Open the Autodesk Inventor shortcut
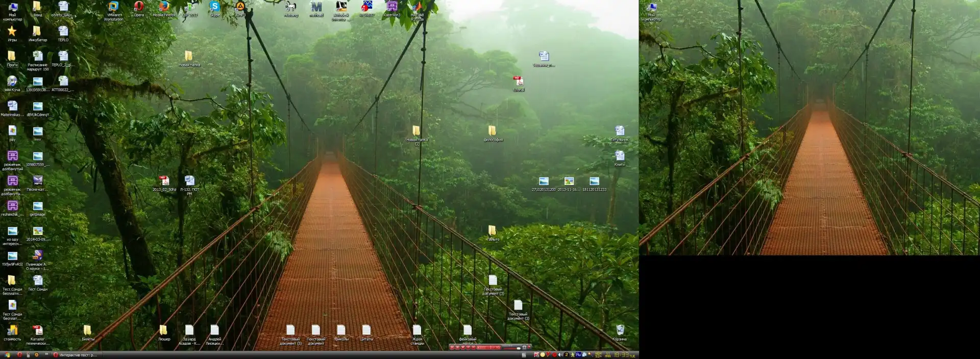This screenshot has width=980, height=359. (x=341, y=11)
